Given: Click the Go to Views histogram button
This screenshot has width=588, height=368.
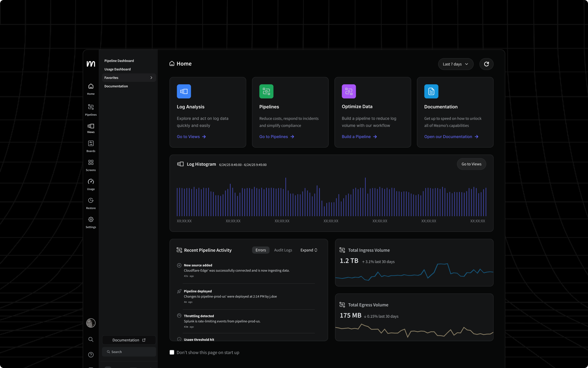Looking at the screenshot, I should (471, 164).
